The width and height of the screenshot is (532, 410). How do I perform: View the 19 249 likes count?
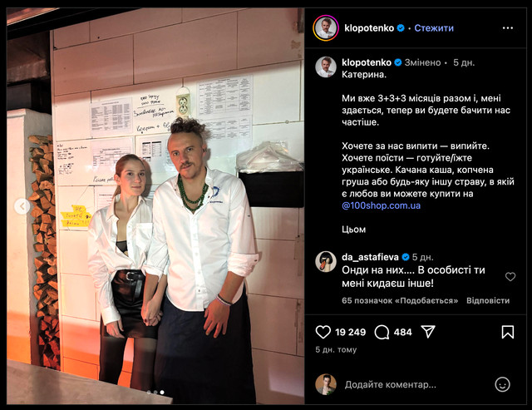(x=351, y=332)
